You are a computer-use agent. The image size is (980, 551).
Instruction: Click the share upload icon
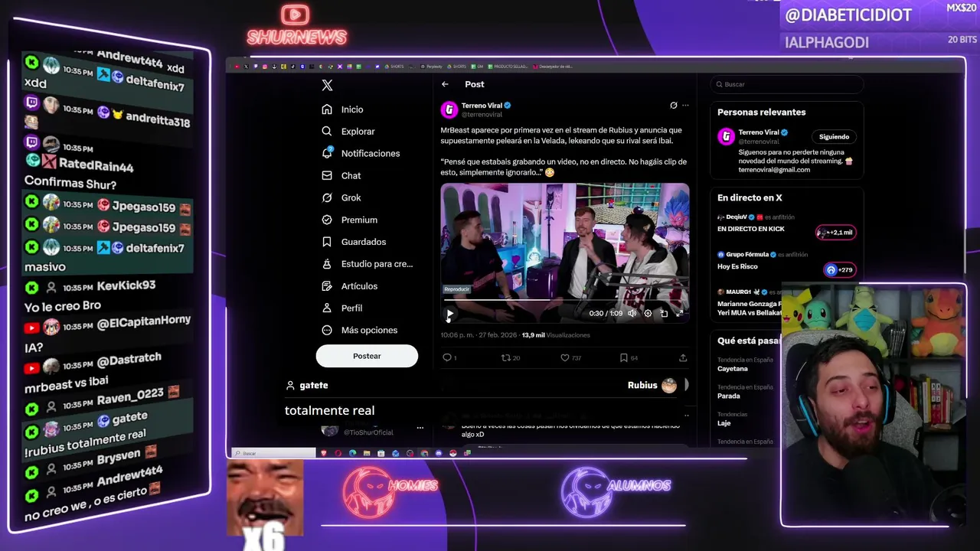(x=683, y=357)
